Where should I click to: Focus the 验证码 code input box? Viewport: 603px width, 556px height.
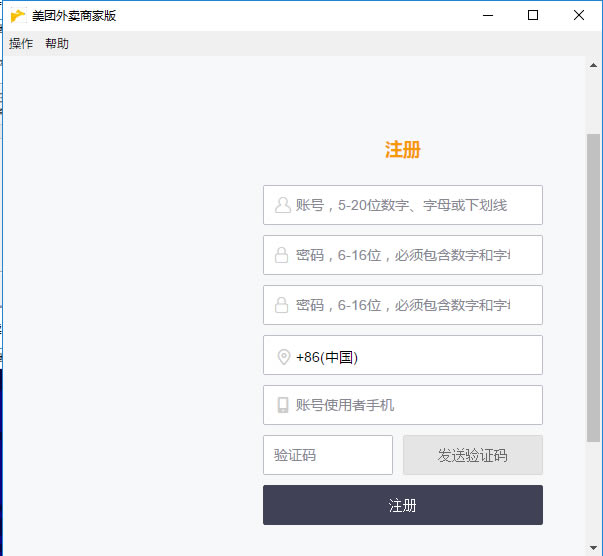[x=328, y=455]
